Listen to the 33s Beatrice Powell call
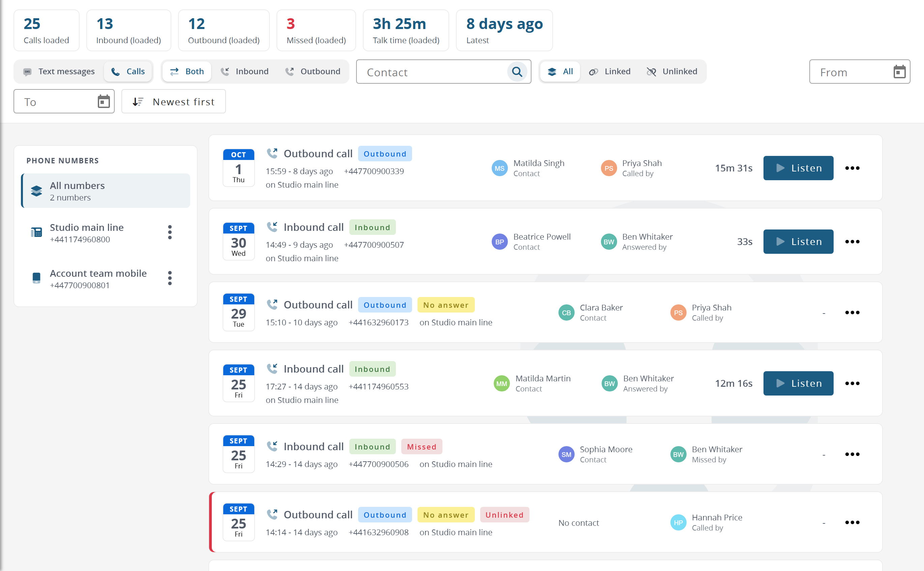 point(798,242)
